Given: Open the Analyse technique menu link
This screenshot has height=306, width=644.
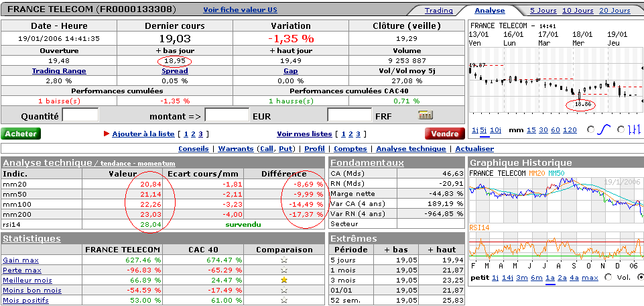Looking at the screenshot, I should (411, 149).
